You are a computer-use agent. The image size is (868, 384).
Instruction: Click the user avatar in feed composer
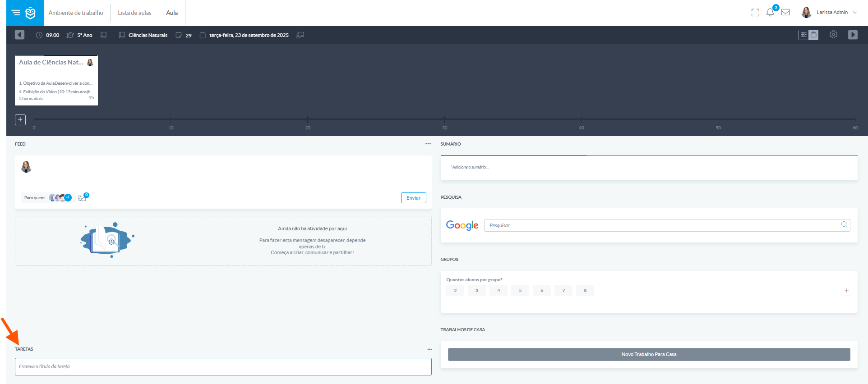[26, 167]
